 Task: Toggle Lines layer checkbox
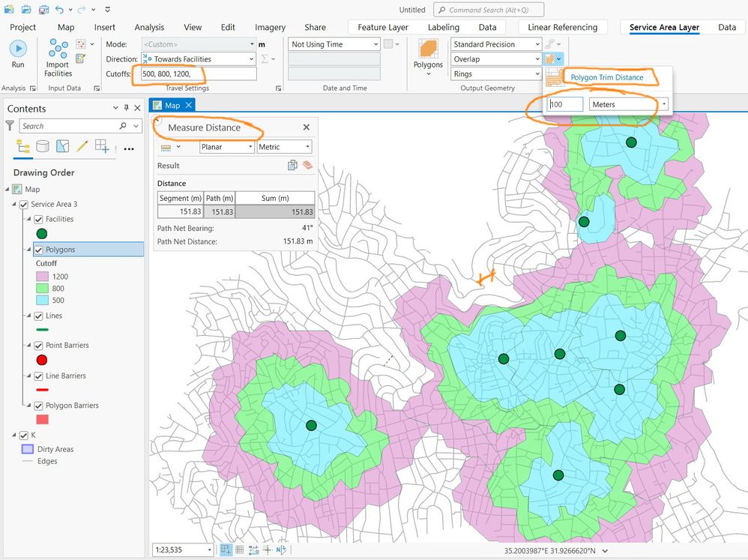click(39, 316)
